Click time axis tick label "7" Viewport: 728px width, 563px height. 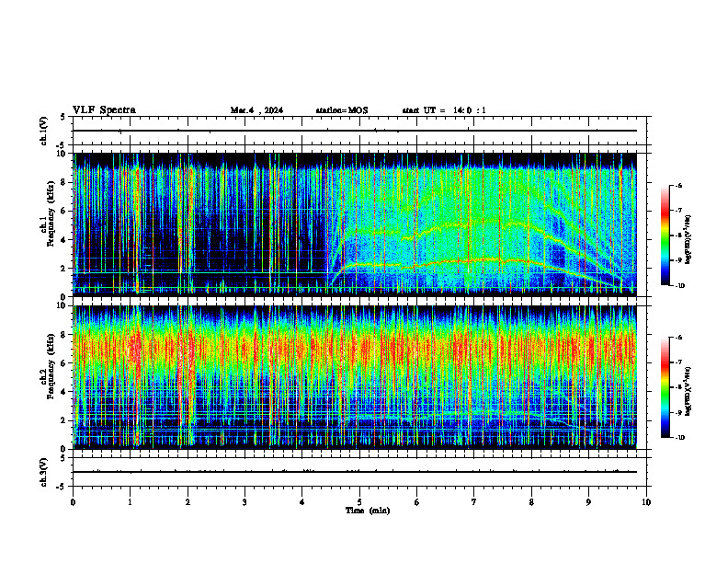pos(474,502)
